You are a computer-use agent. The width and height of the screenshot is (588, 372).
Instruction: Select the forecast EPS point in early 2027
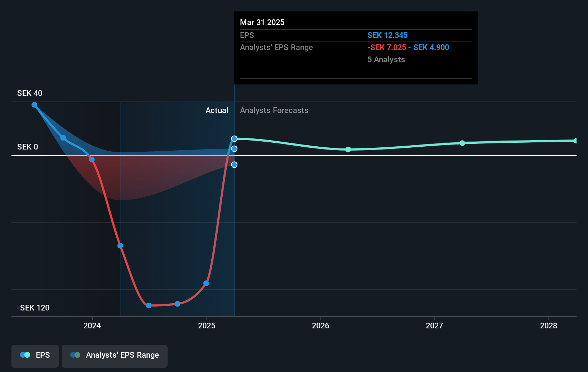click(462, 143)
